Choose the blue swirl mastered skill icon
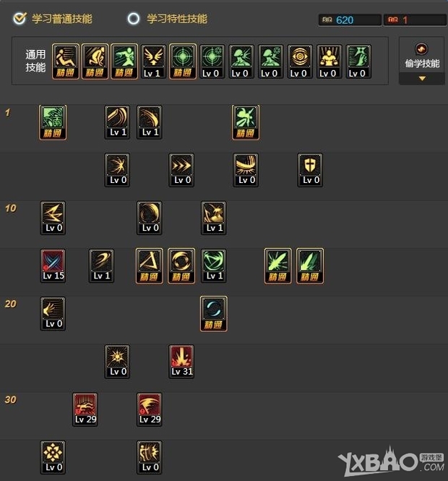Screen dimensions: 448x481 tap(214, 313)
